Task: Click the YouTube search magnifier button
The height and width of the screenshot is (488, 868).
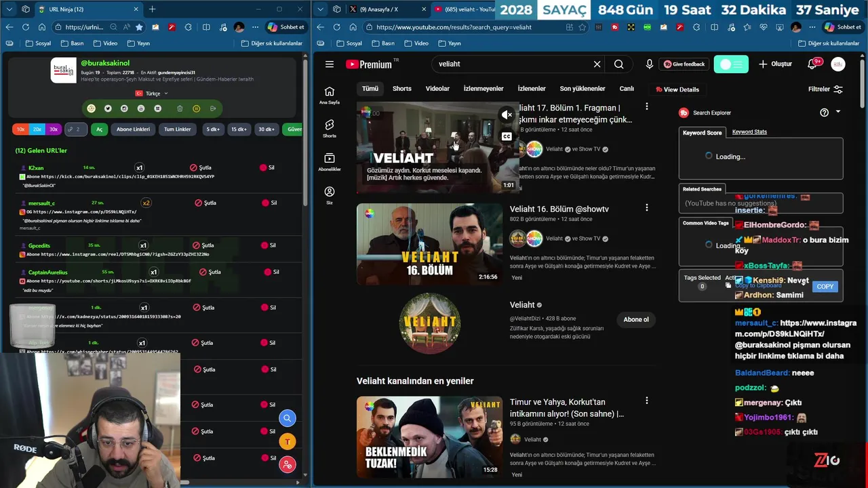Action: [618, 64]
